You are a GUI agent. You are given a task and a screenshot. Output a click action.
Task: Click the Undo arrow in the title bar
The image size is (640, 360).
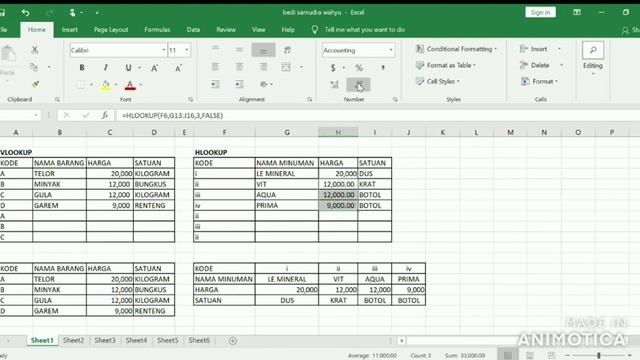click(x=25, y=13)
